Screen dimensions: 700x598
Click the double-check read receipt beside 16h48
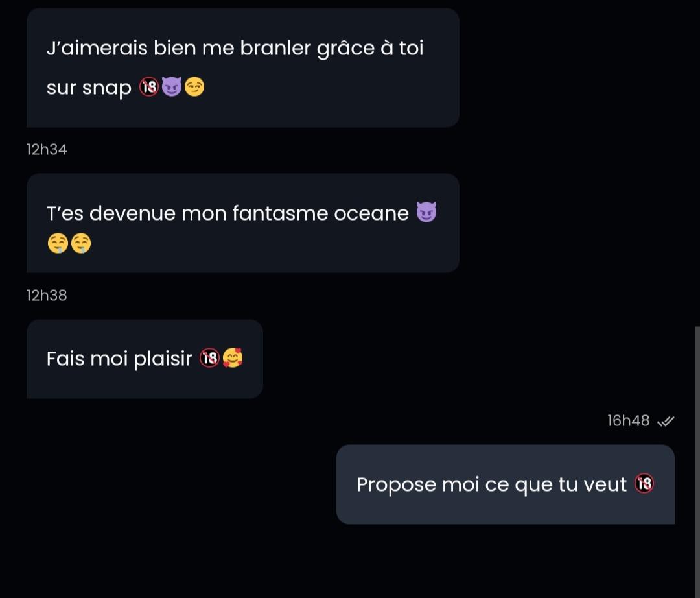(666, 421)
